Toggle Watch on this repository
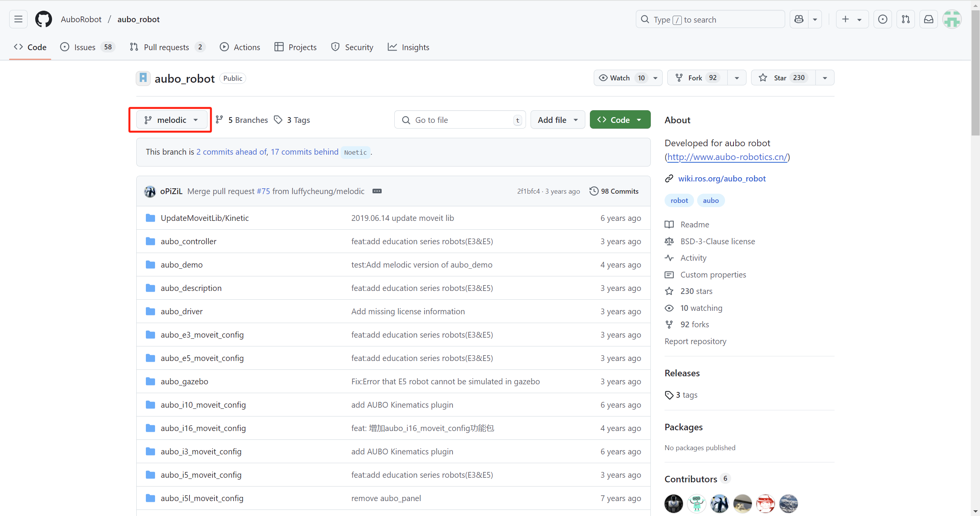Viewport: 980px width, 516px height. click(620, 78)
